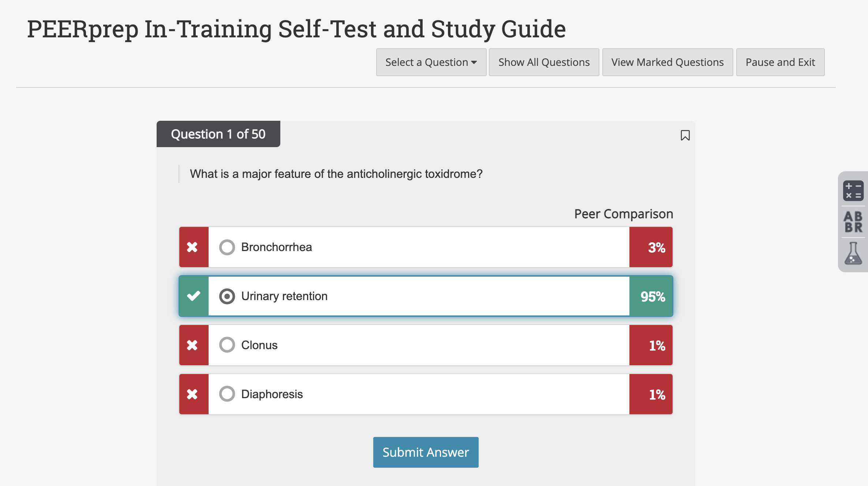
Task: Click Pause and Exit
Action: pos(780,62)
